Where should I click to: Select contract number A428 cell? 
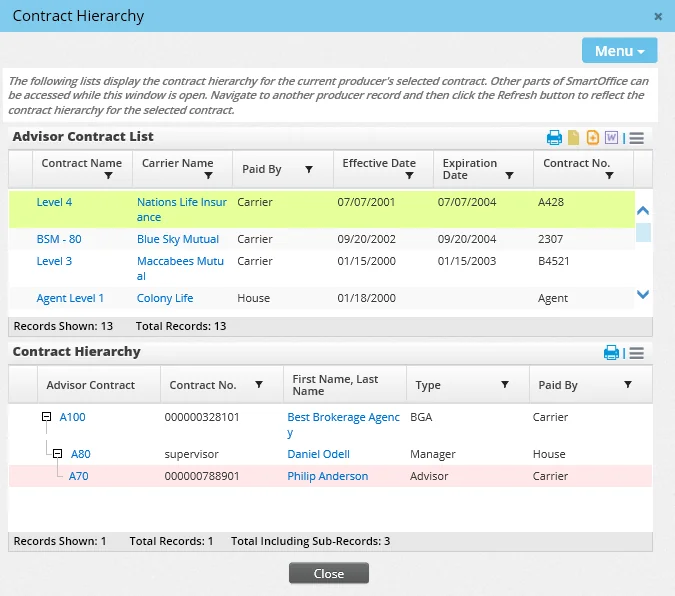tap(551, 202)
